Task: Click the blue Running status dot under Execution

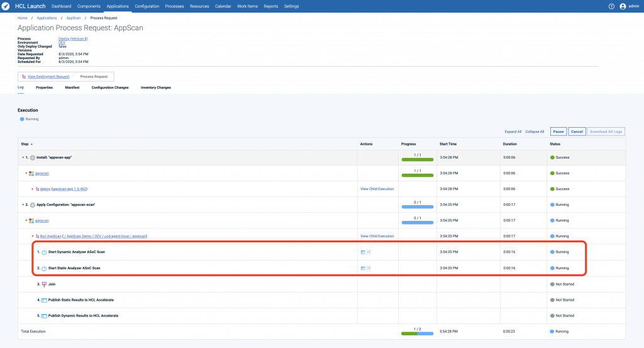Action: (22, 119)
